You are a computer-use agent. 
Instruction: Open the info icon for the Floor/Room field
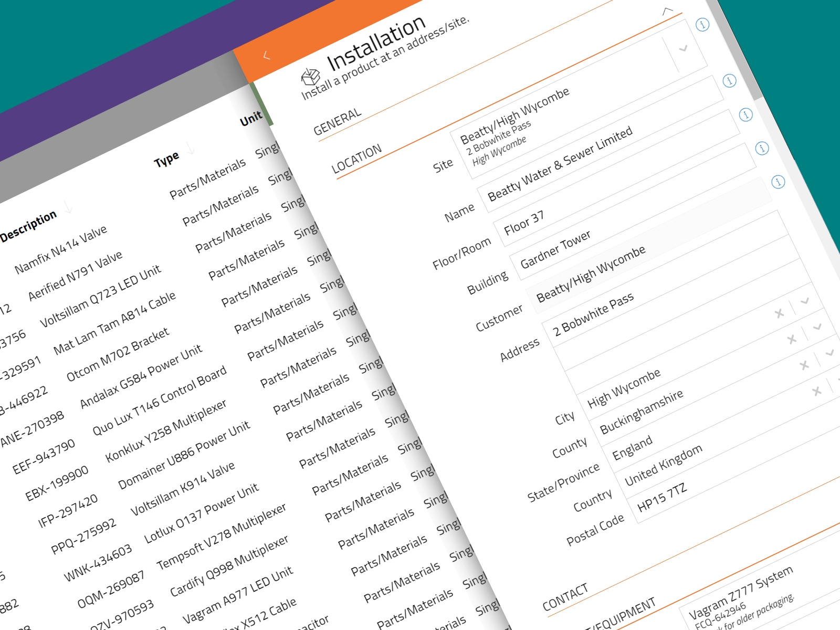pyautogui.click(x=745, y=114)
